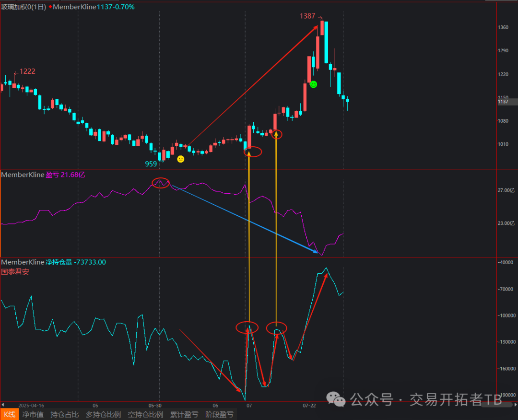This screenshot has height=420, width=518.
Task: Click the 1080 price axis label
Action: (503, 121)
